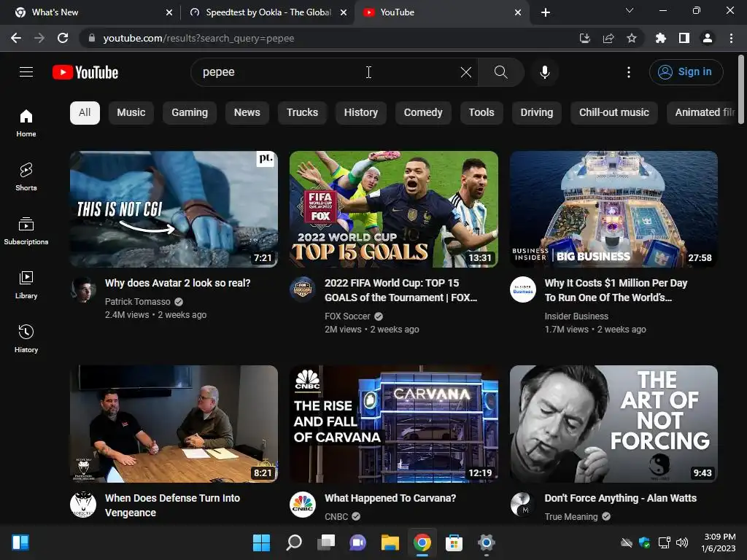Select the Tools filter chip
The width and height of the screenshot is (747, 560).
[x=481, y=112]
